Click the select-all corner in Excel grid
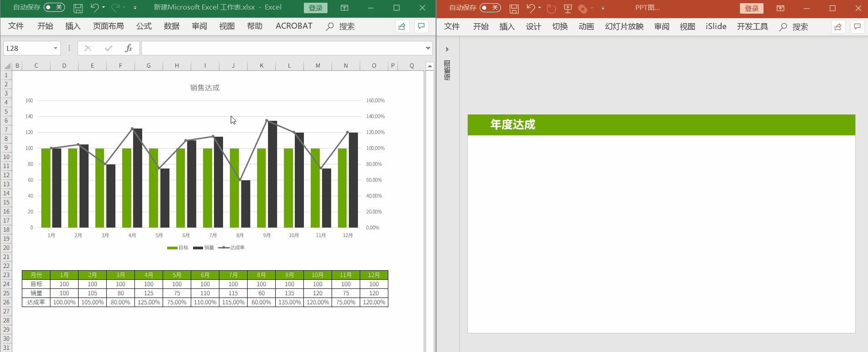 point(7,66)
